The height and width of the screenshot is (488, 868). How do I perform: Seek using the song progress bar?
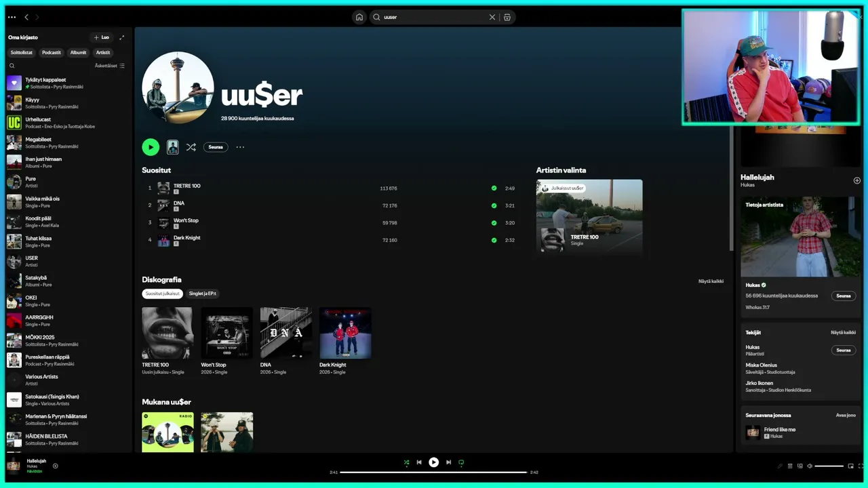(433, 472)
